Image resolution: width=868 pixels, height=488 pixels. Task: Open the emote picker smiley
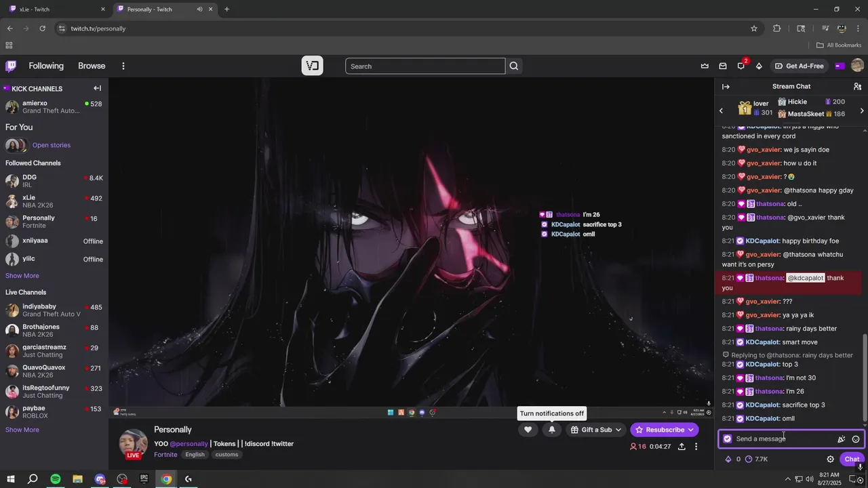[x=856, y=439]
